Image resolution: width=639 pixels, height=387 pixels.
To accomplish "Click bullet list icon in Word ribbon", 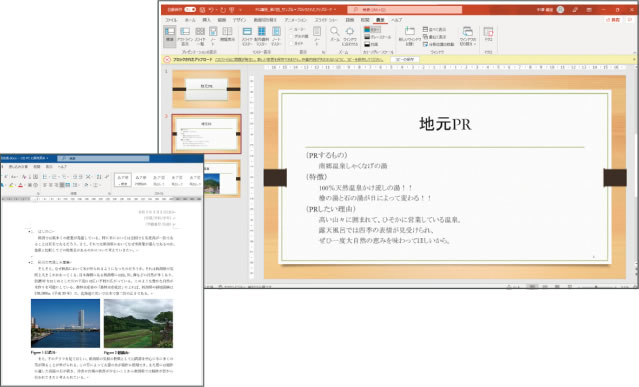I will coord(45,177).
